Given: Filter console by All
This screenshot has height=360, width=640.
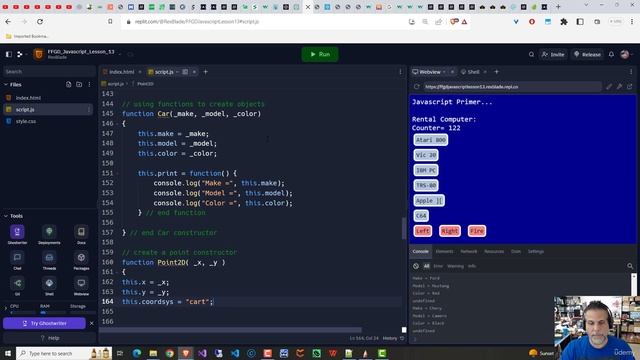Looking at the screenshot, I should tap(426, 266).
